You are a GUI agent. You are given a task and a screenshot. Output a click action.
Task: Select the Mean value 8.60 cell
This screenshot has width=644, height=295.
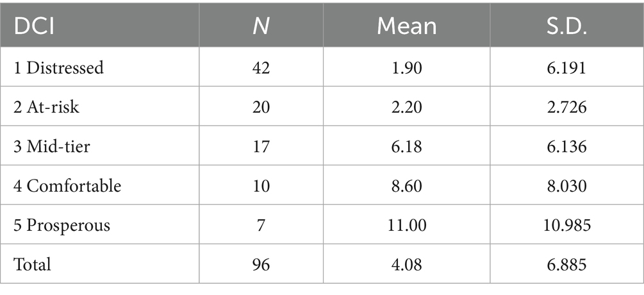407,186
